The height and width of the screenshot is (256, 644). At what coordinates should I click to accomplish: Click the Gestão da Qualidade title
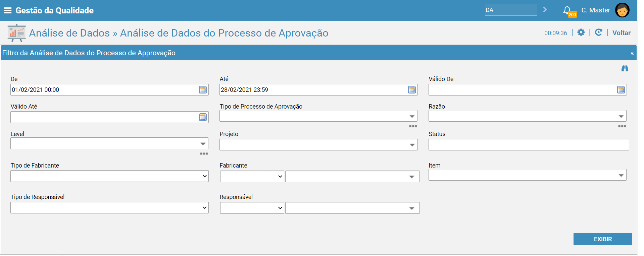pyautogui.click(x=55, y=10)
